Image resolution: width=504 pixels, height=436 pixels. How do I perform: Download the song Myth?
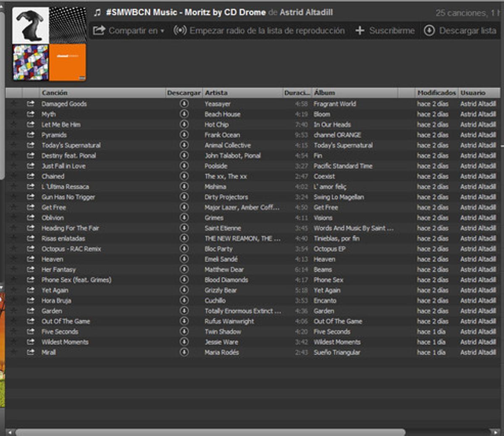coord(184,114)
